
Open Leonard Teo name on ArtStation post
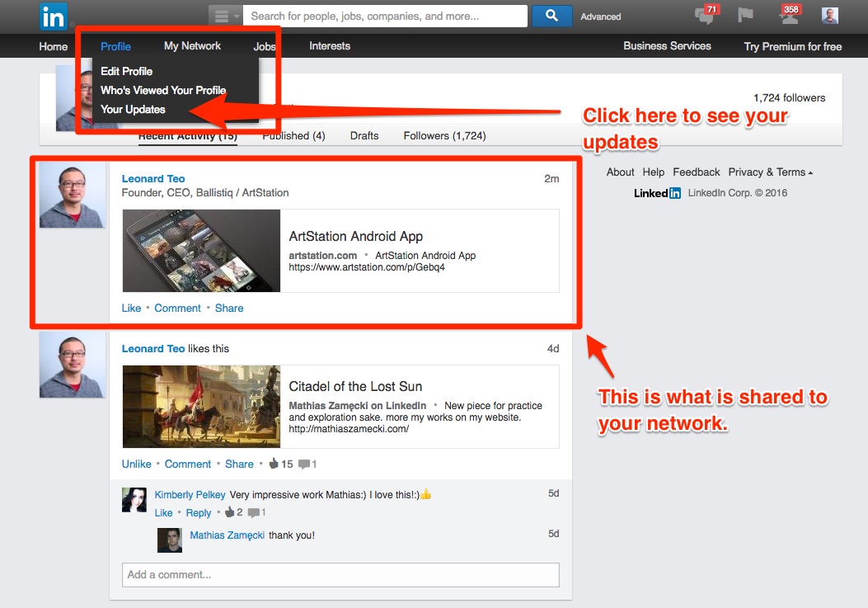tap(153, 178)
